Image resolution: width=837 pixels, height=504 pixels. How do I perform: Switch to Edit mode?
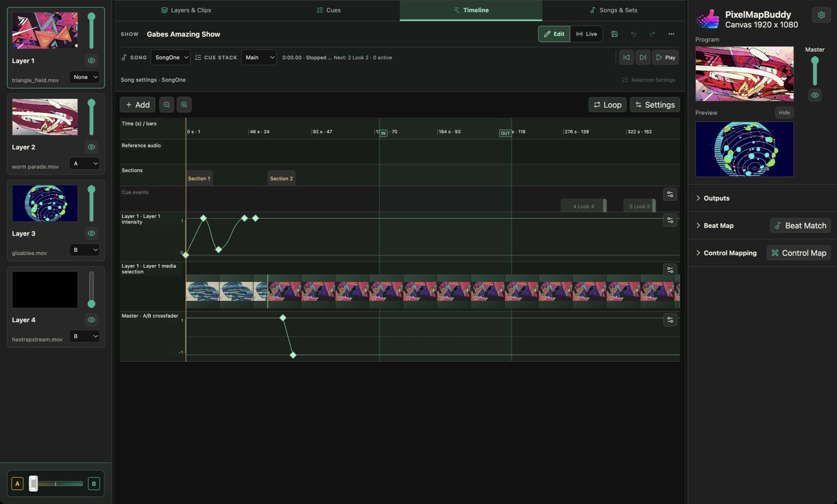(554, 34)
